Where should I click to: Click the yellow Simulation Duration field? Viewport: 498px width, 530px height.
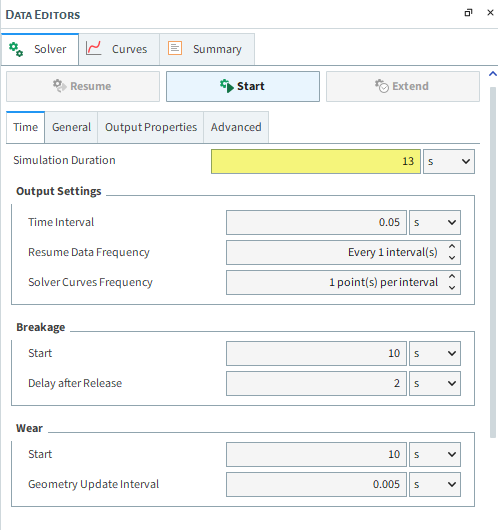coord(316,162)
